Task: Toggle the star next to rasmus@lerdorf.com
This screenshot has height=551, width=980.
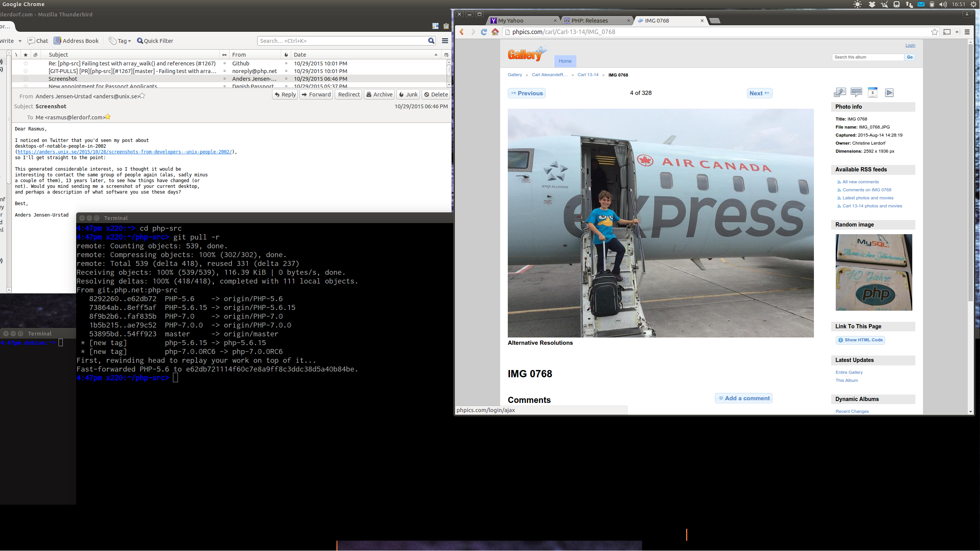Action: tap(108, 117)
